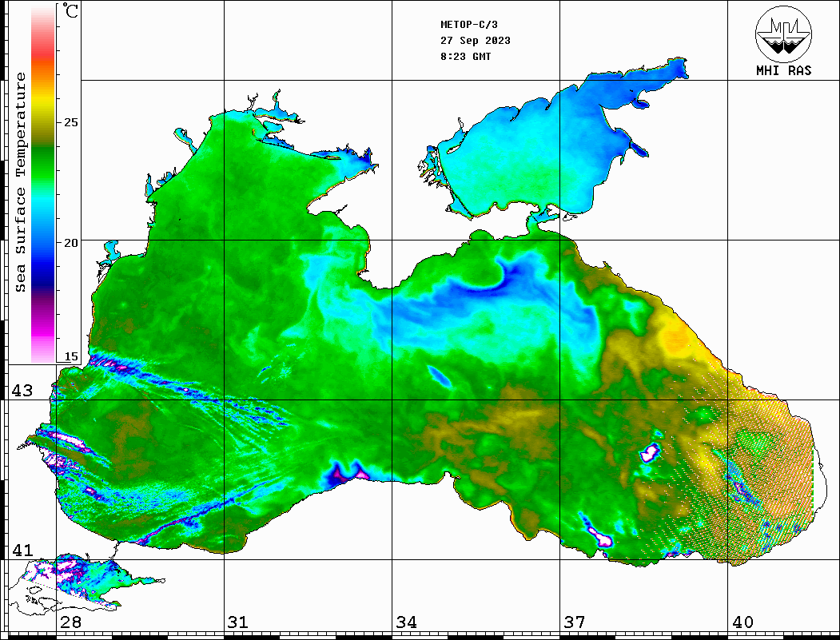
Task: Click the 25 value on the temperature scale
Action: [70, 122]
